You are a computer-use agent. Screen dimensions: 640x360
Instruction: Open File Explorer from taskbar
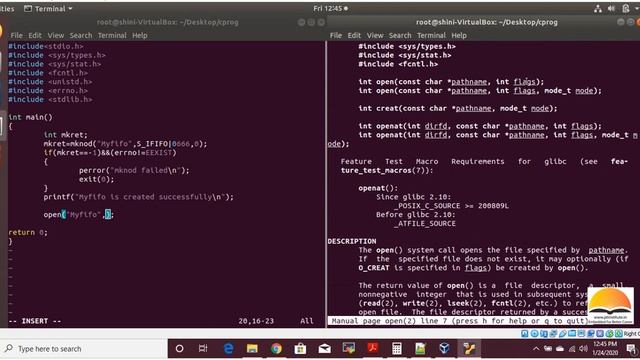tap(252, 349)
